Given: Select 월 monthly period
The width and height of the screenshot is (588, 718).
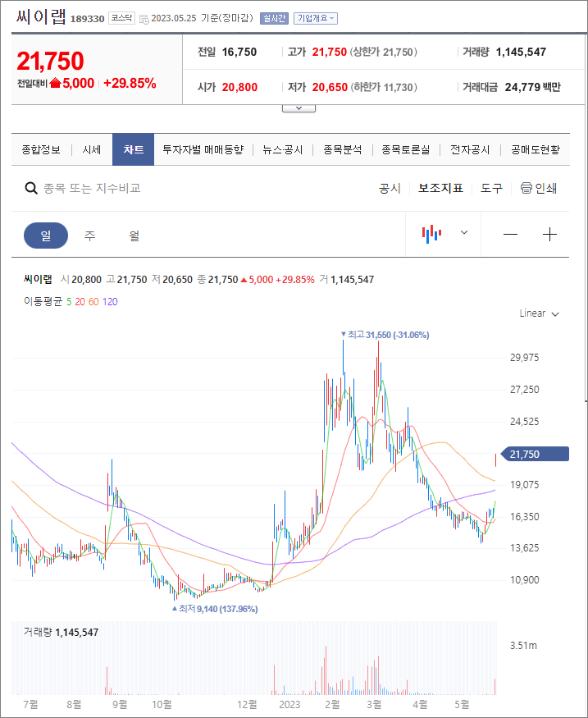Looking at the screenshot, I should click(134, 236).
